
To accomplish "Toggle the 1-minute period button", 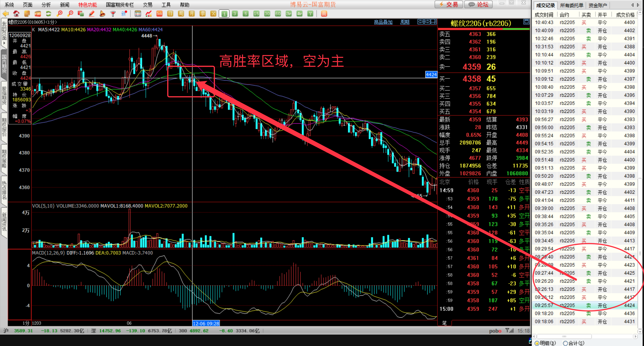I will pyautogui.click(x=224, y=14).
